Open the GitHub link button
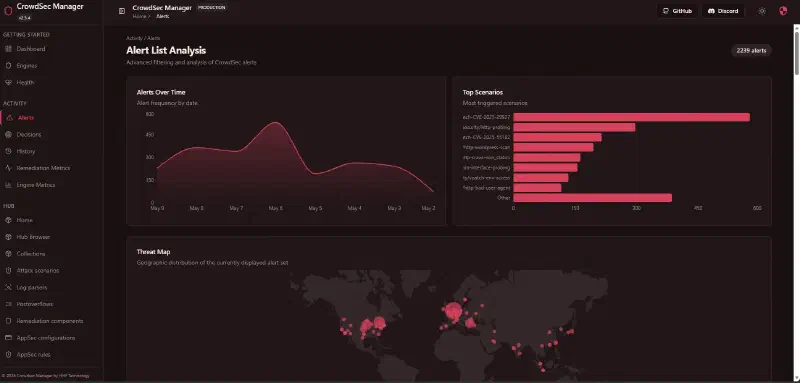 click(x=678, y=11)
